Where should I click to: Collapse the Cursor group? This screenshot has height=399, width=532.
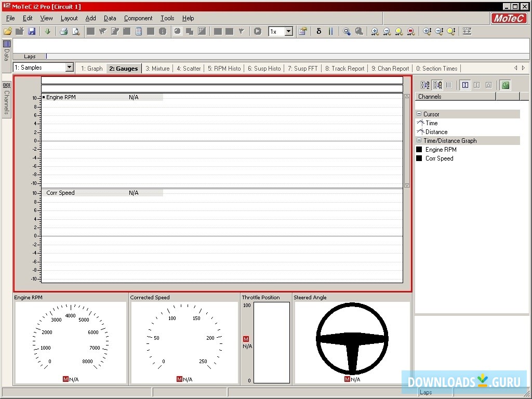click(x=419, y=114)
